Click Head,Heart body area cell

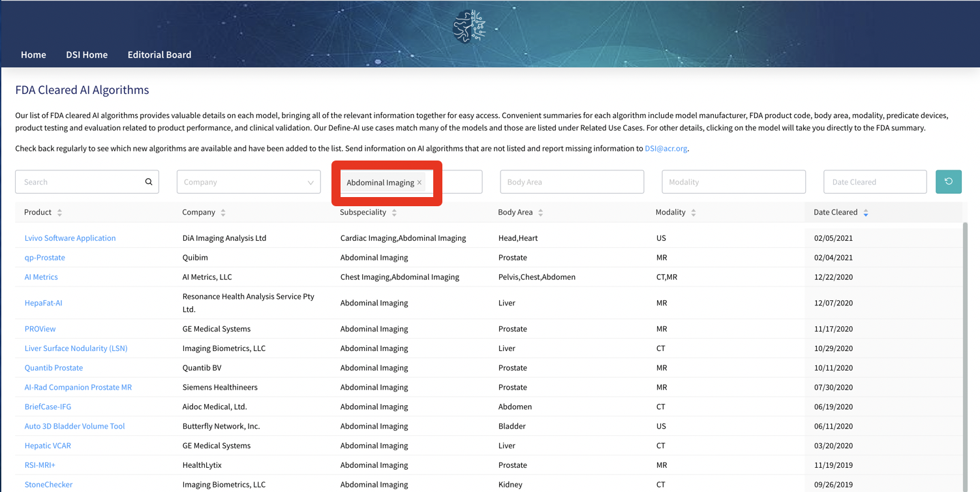tap(518, 238)
